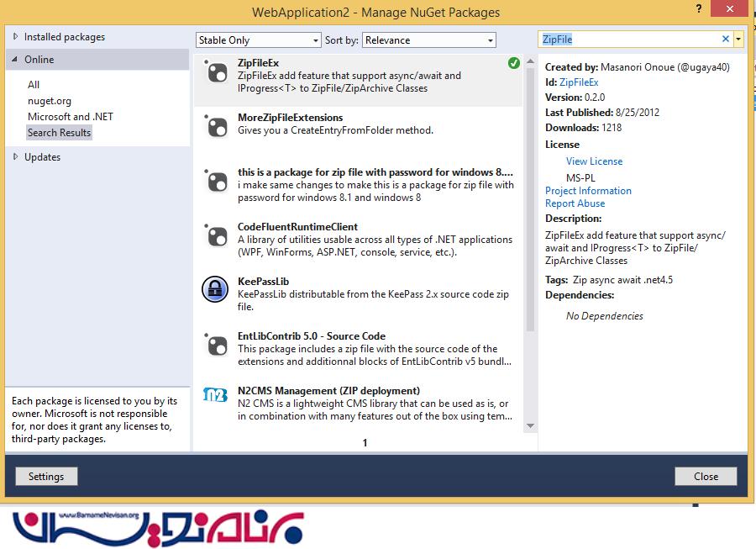Image resolution: width=756 pixels, height=549 pixels.
Task: Click the N2CMS Management package icon
Action: point(216,395)
